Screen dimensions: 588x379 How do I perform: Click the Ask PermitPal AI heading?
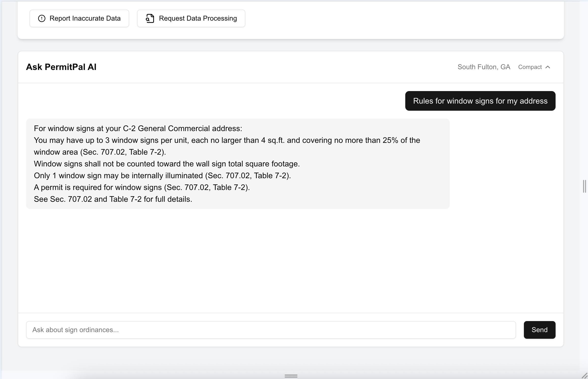61,67
